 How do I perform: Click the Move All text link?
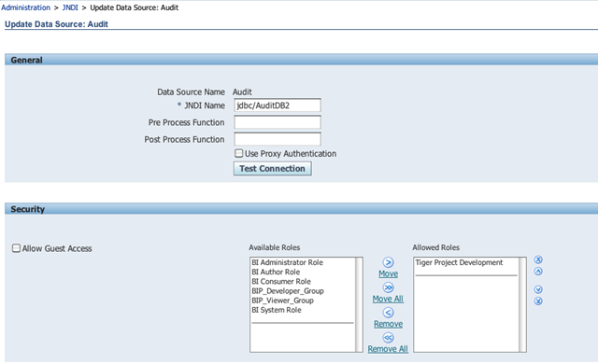click(388, 299)
